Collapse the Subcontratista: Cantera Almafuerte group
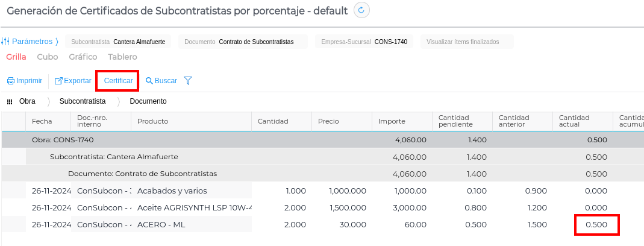Screen dimensions: 644x246 [x=114, y=157]
